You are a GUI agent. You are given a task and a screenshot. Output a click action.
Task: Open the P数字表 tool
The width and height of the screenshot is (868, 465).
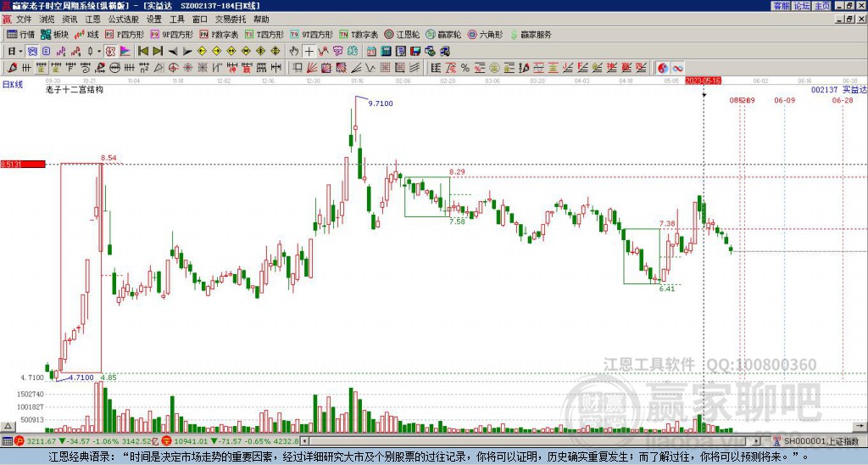[219, 34]
